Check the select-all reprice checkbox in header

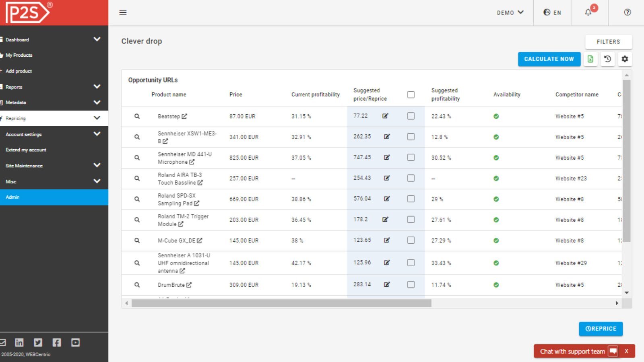411,95
